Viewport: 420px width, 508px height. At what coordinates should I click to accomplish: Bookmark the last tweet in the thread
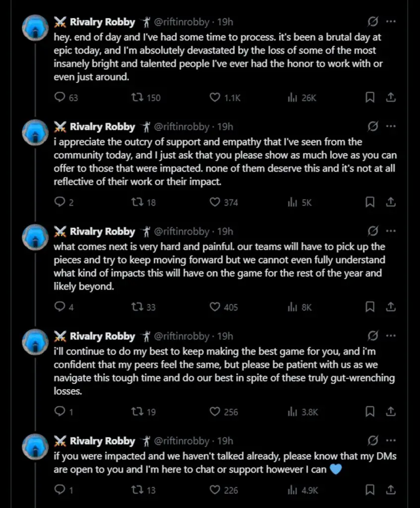[x=369, y=490]
